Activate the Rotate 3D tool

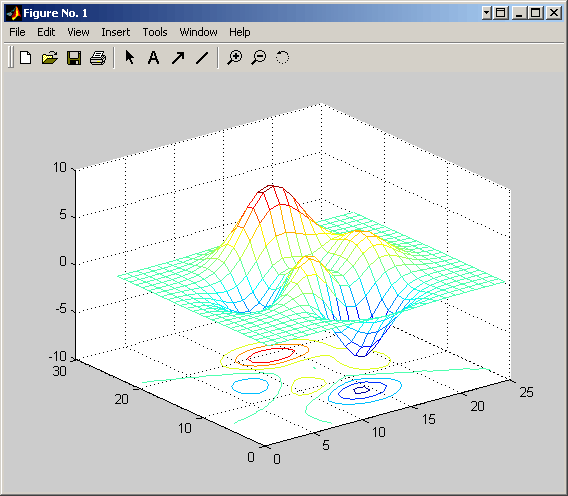tap(283, 57)
